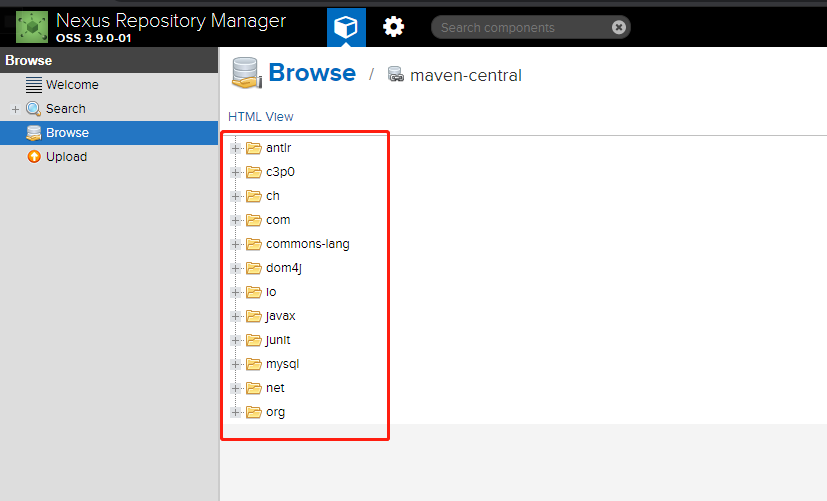Click the Upload arrow icon
Image resolution: width=827 pixels, height=501 pixels.
34,157
